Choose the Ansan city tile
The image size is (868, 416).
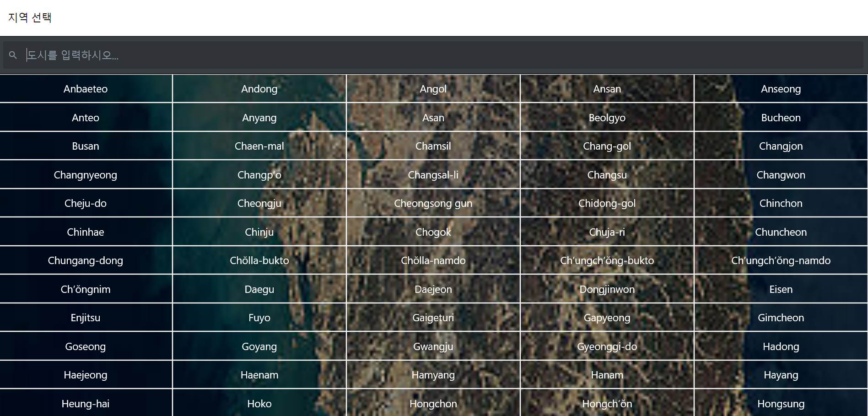607,89
